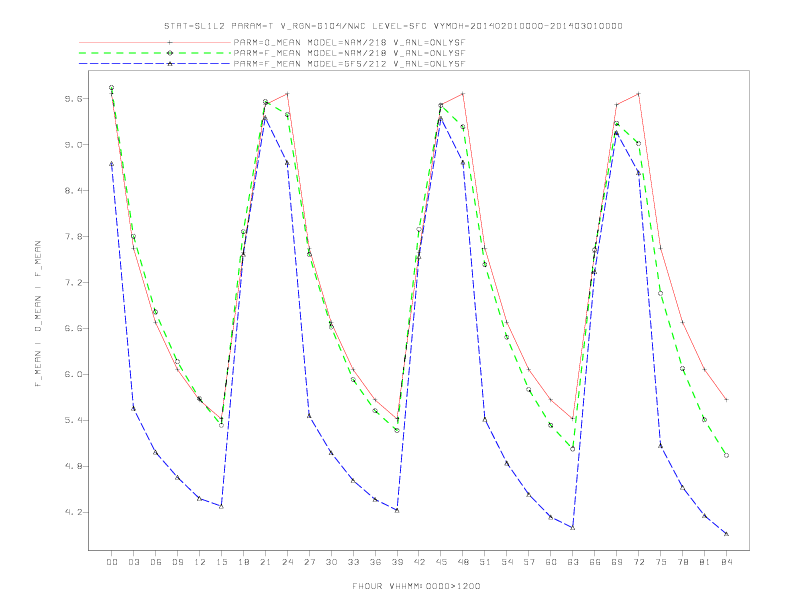The height and width of the screenshot is (612, 792).
Task: Click the 57 forecast hour tick label
Action: click(x=529, y=562)
